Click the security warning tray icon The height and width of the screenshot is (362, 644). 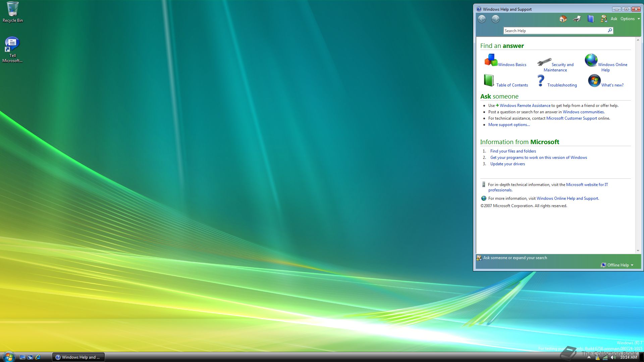(x=597, y=357)
